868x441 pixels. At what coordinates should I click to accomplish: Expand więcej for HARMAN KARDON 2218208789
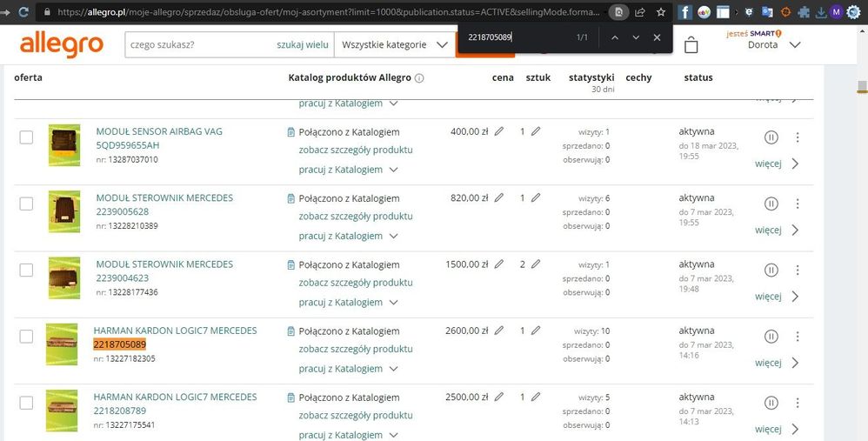tap(777, 429)
